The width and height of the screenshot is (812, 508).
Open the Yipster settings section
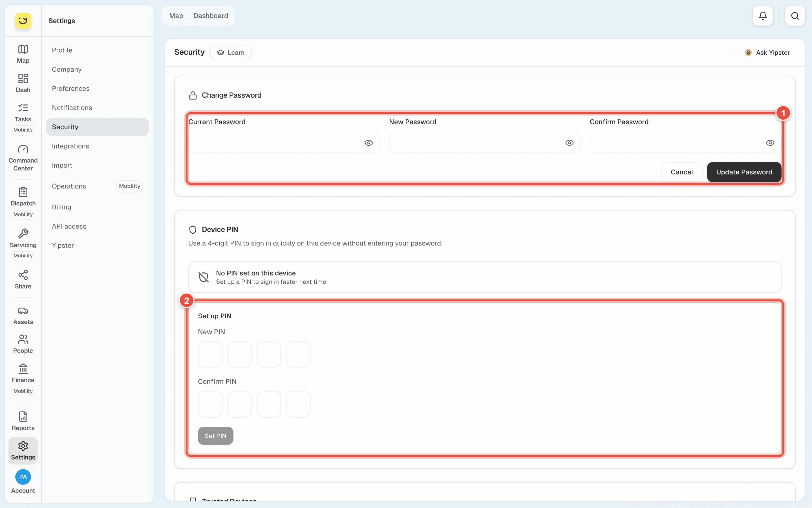click(x=97, y=245)
